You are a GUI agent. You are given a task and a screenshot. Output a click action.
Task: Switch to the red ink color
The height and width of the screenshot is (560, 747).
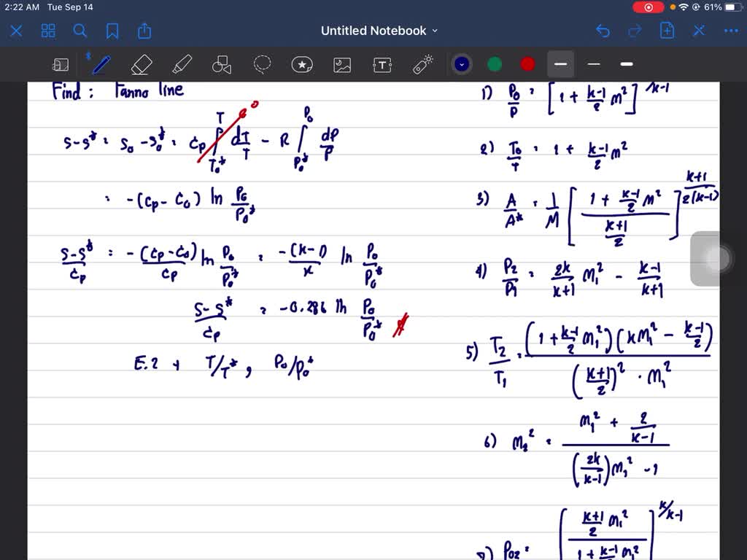[x=527, y=64]
